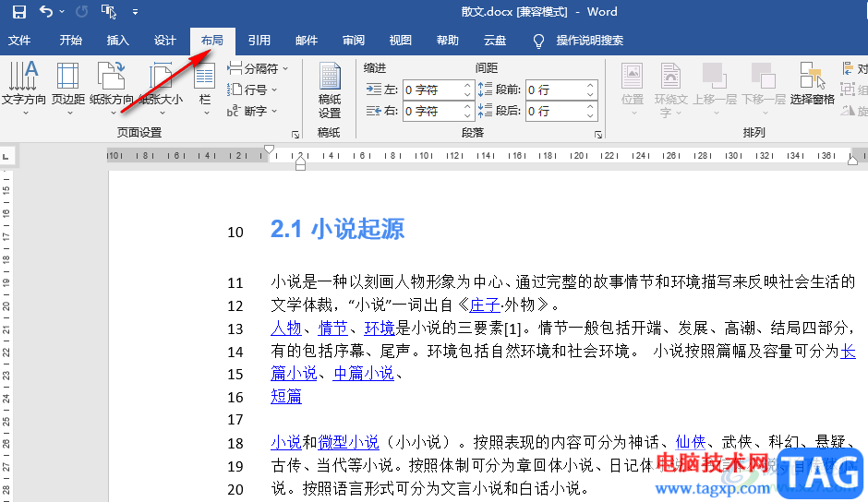Click right indent marker on ruler

pyautogui.click(x=852, y=160)
